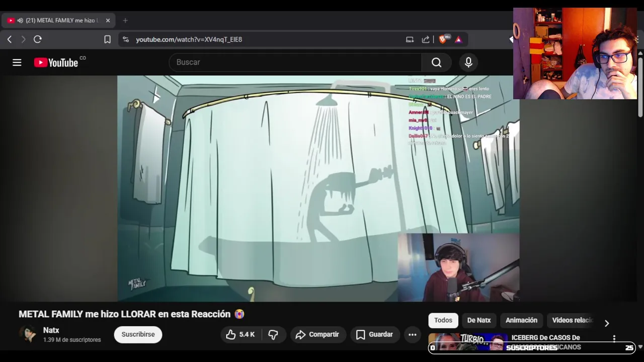Viewport: 644px width, 362px height.
Task: Start voice search with the microphone
Action: 468,62
